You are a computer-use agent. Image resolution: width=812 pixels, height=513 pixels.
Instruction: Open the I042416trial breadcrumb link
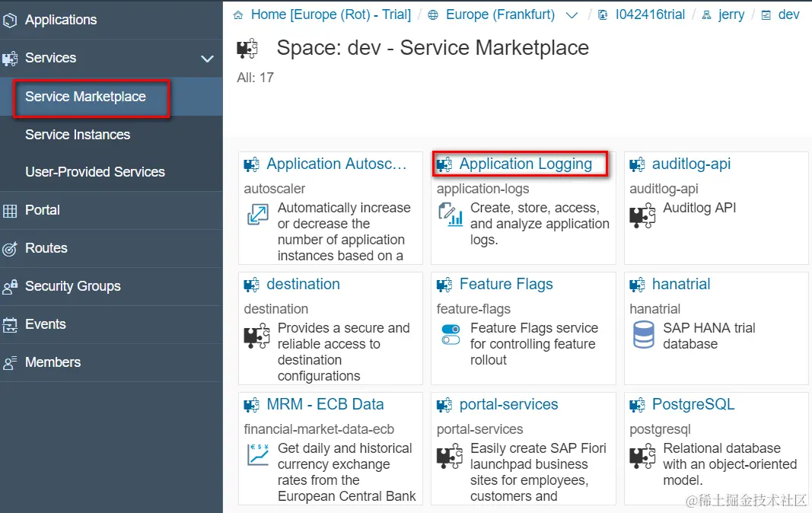pos(650,14)
